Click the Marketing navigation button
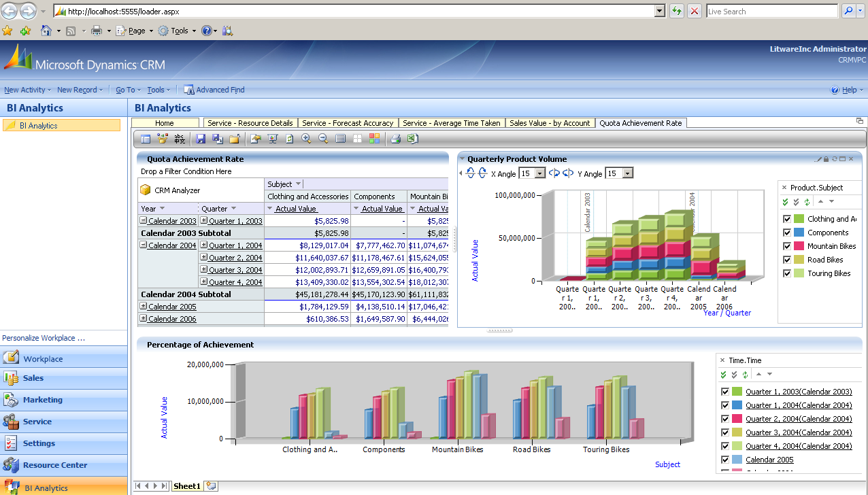868x495 pixels. [63, 400]
